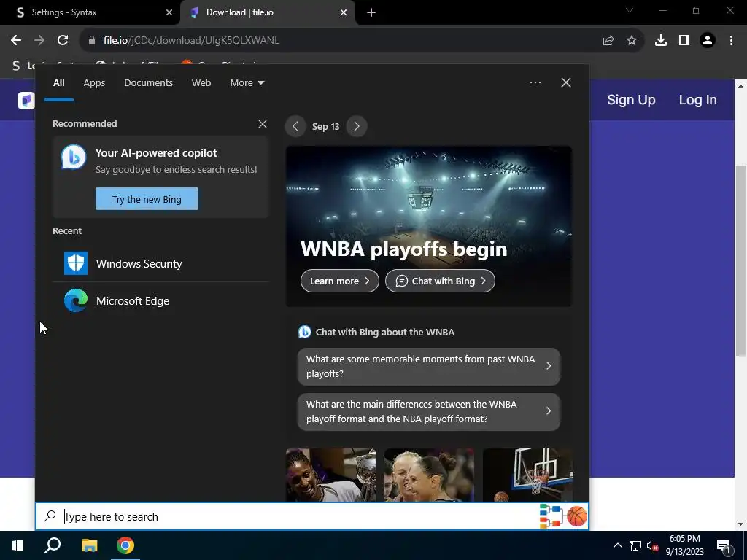Switch to the Apps search tab
Image resolution: width=747 pixels, height=560 pixels.
94,83
